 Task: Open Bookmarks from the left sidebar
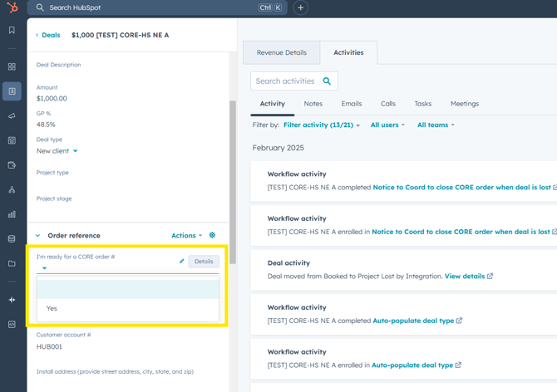(12, 31)
